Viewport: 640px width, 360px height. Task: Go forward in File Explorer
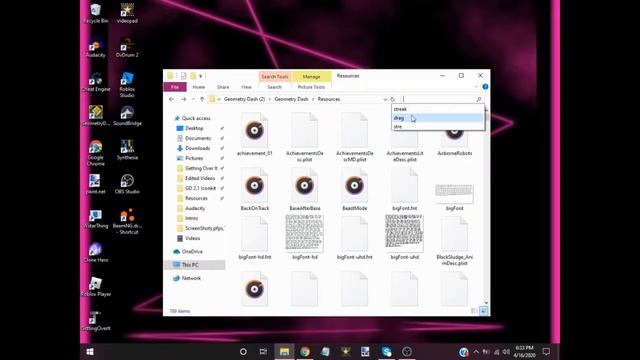[183, 99]
